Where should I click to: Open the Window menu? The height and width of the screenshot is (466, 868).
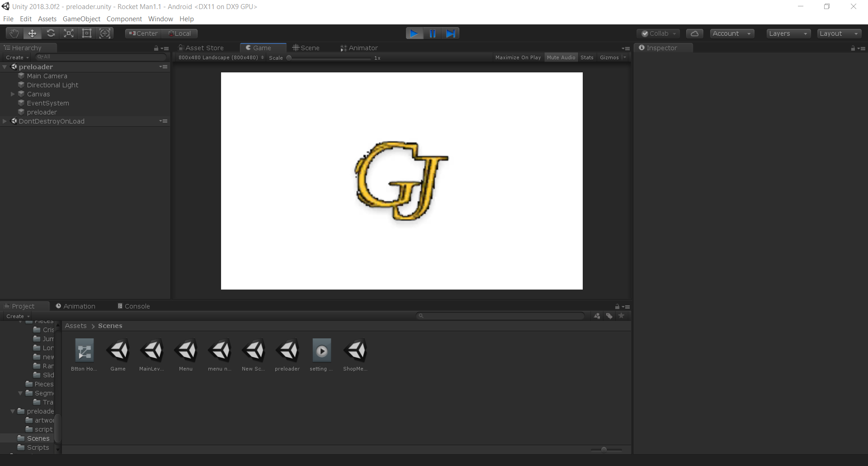click(160, 19)
